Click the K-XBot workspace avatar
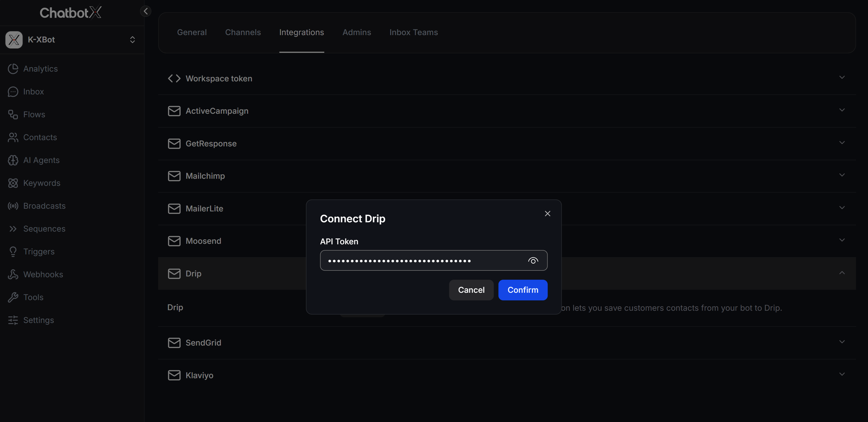This screenshot has height=422, width=868. [x=14, y=40]
